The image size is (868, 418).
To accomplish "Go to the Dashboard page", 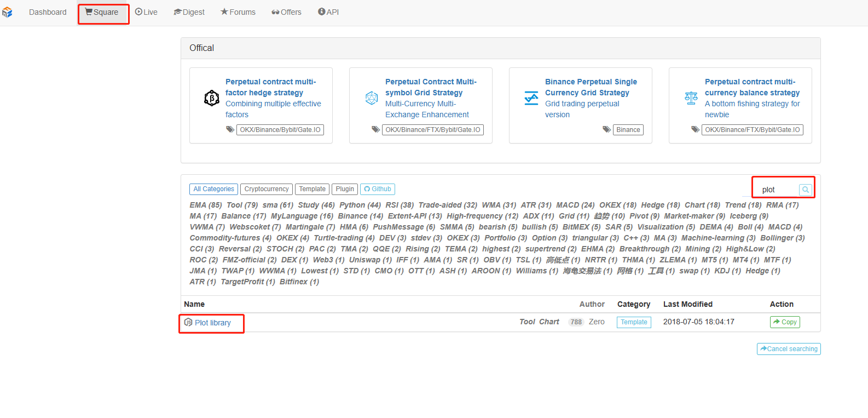I will tap(48, 12).
